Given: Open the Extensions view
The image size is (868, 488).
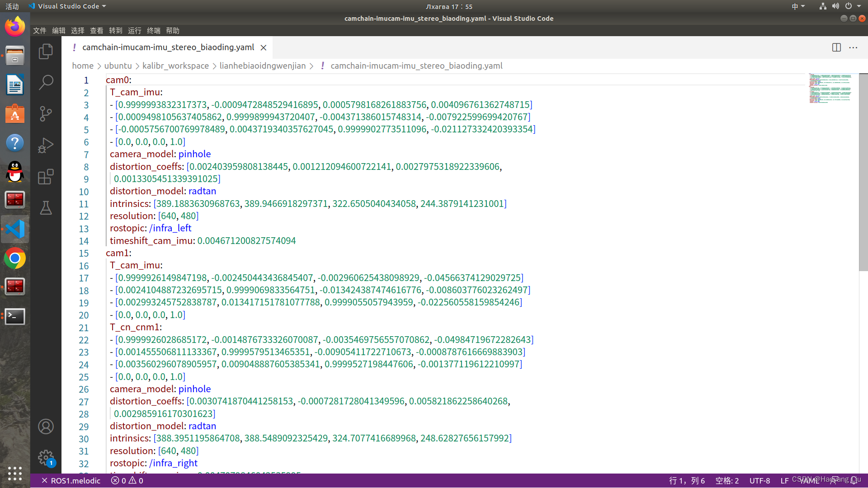Looking at the screenshot, I should click(46, 177).
